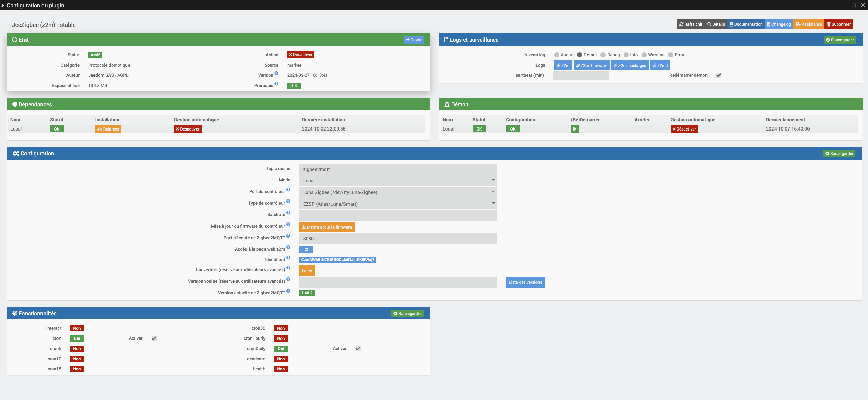Open the Changelog button in top toolbar
This screenshot has width=868, height=400.
779,24
